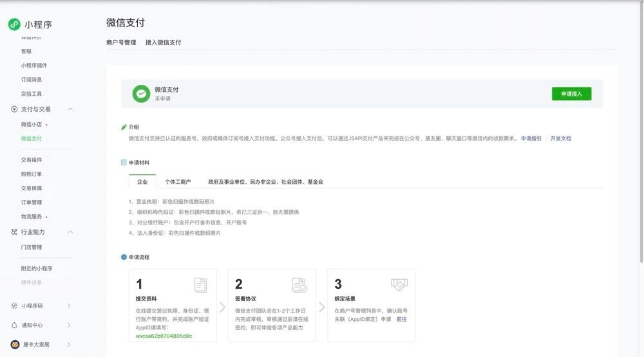
Task: Click the 通知中心 bell icon
Action: pos(14,325)
